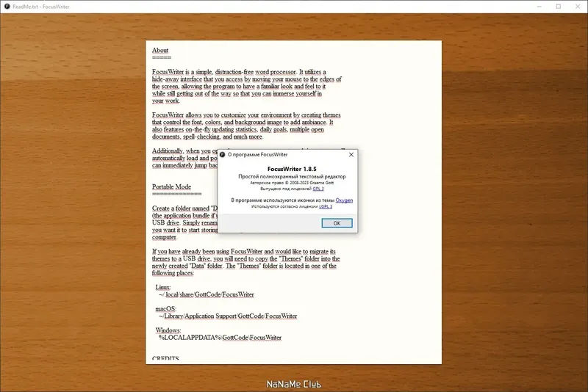This screenshot has height=392, width=588.
Task: Click the "~/Library/Application Support/GottCode/FocusWriter" path text
Action: tap(228, 316)
